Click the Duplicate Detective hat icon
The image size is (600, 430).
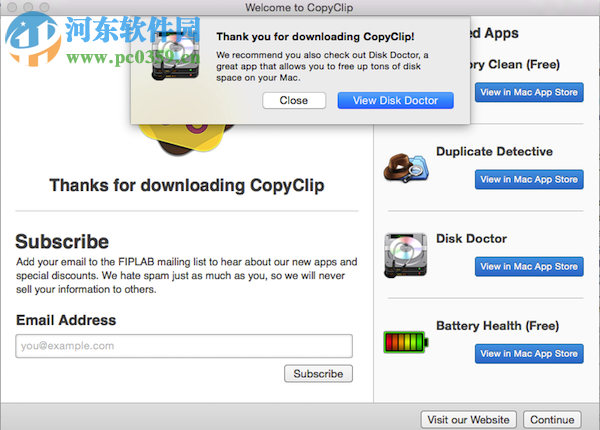(x=406, y=168)
